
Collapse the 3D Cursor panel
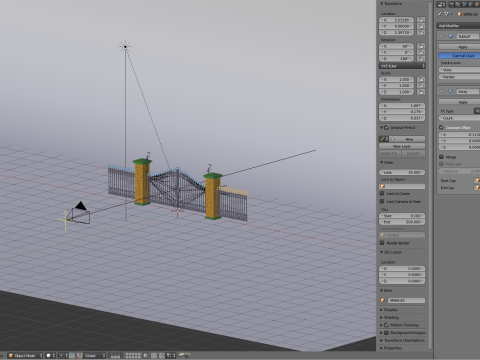pos(382,252)
